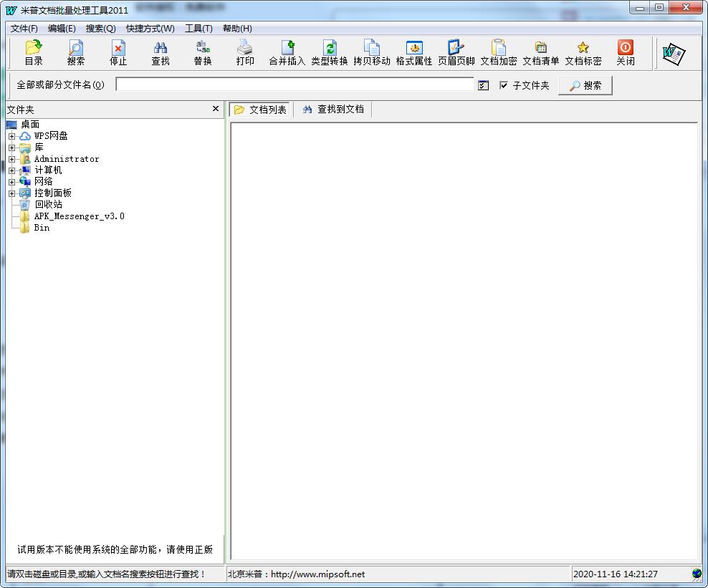This screenshot has height=588, width=708.
Task: Open 页眉页脚 header footer tool
Action: tap(456, 53)
